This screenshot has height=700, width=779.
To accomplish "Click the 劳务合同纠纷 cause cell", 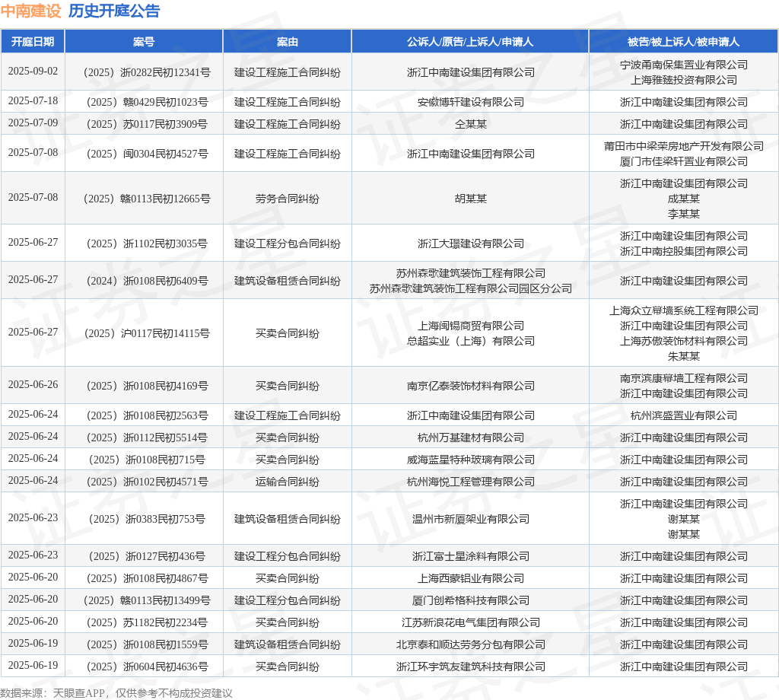I will [x=287, y=199].
